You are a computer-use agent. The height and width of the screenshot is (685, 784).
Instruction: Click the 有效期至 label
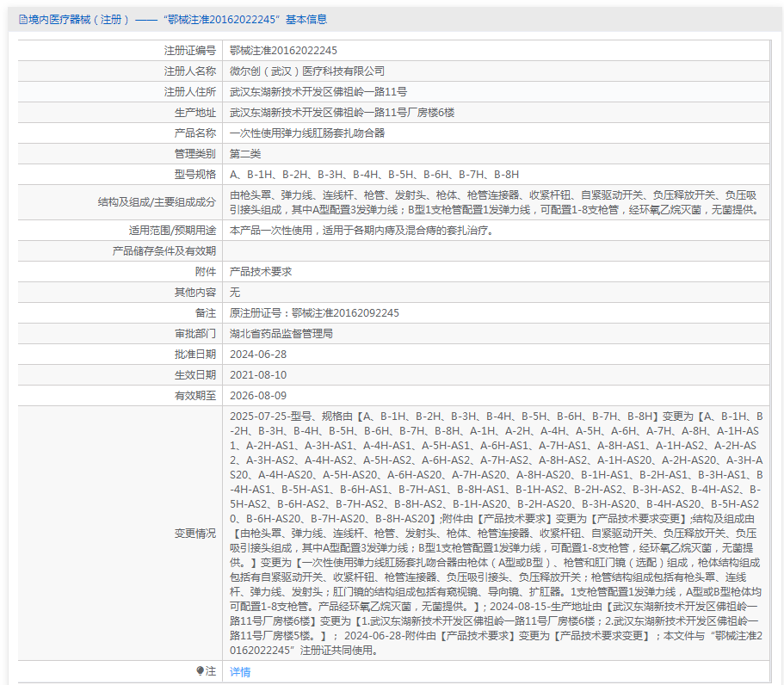point(195,396)
